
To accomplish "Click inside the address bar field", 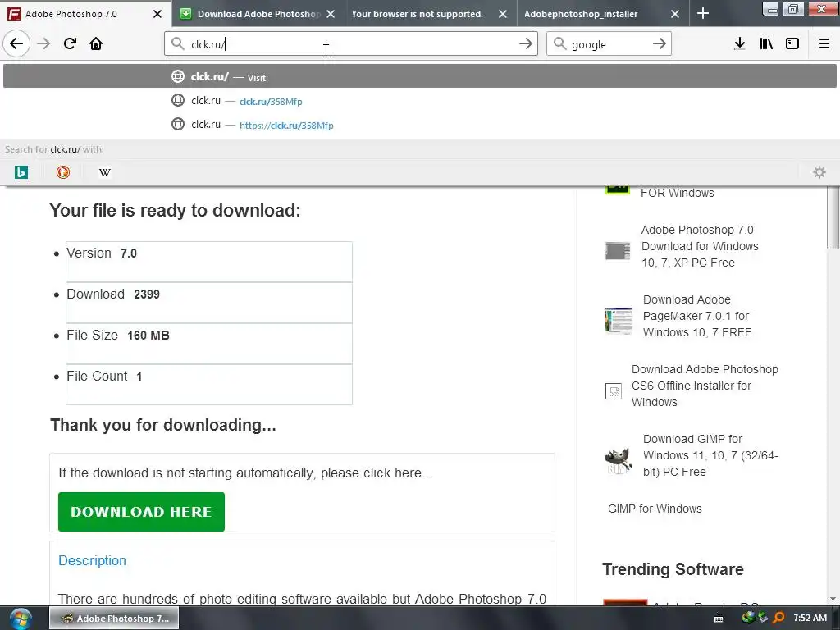I will (x=351, y=44).
